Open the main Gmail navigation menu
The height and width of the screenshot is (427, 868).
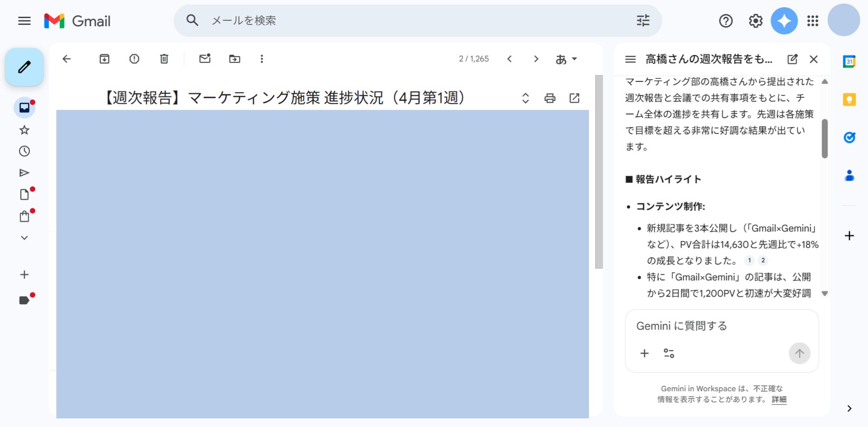click(x=24, y=21)
